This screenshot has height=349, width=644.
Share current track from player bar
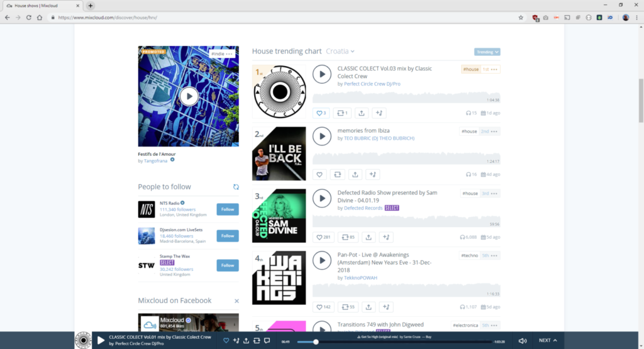tap(247, 340)
